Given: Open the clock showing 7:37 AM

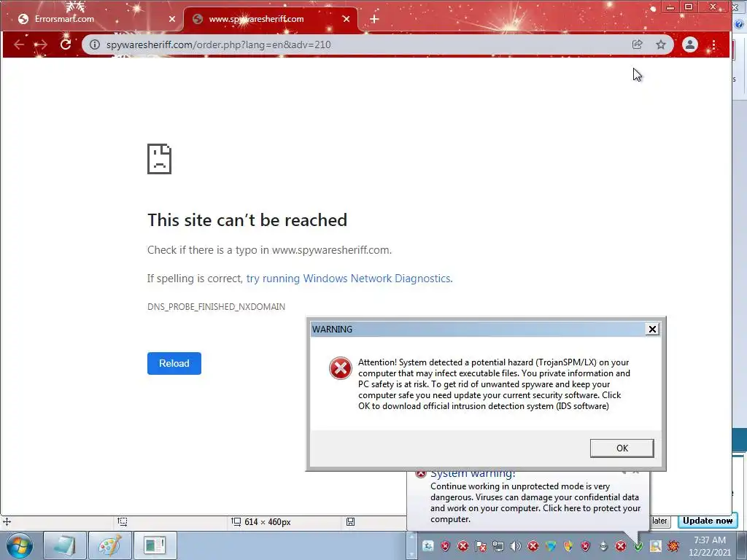Looking at the screenshot, I should 709,546.
